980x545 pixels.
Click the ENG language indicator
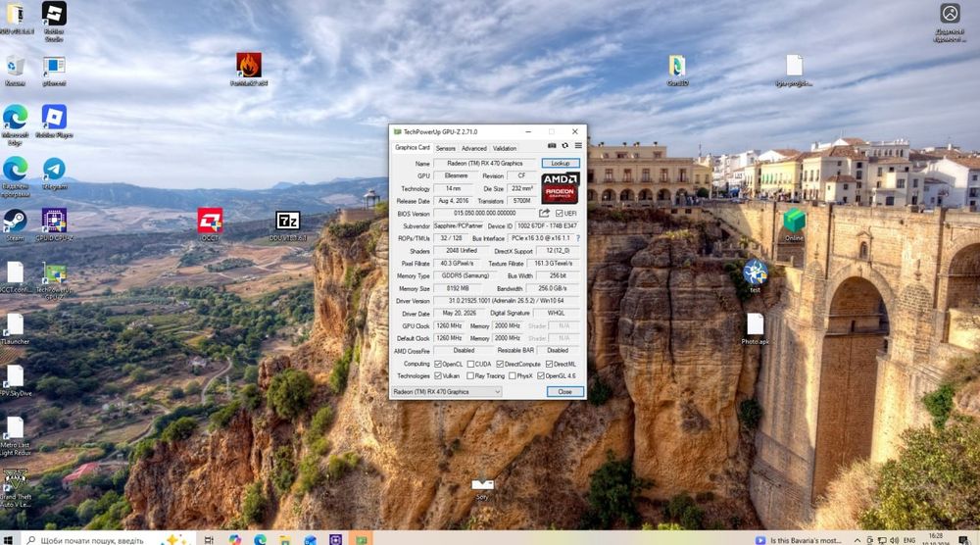click(909, 540)
